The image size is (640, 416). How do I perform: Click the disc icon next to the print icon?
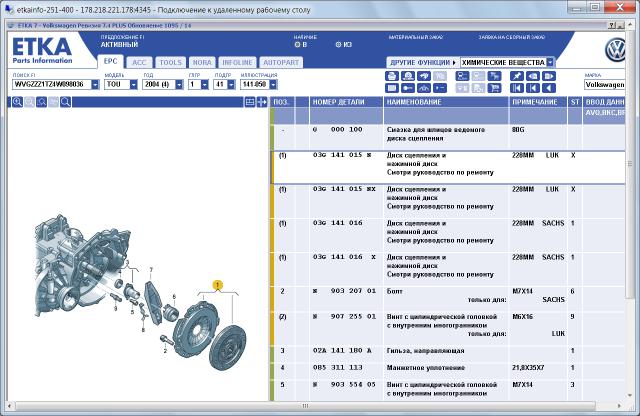(x=407, y=76)
